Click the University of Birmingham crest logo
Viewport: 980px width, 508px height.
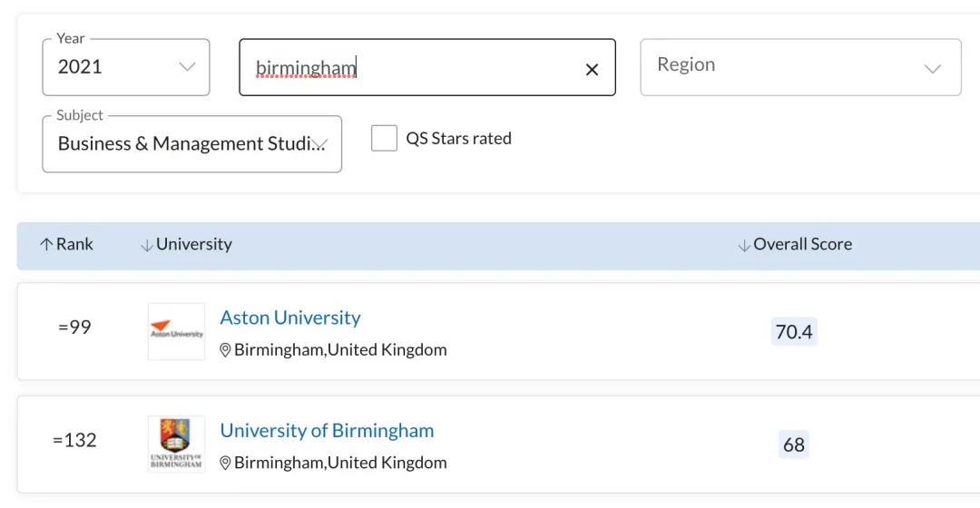point(176,444)
